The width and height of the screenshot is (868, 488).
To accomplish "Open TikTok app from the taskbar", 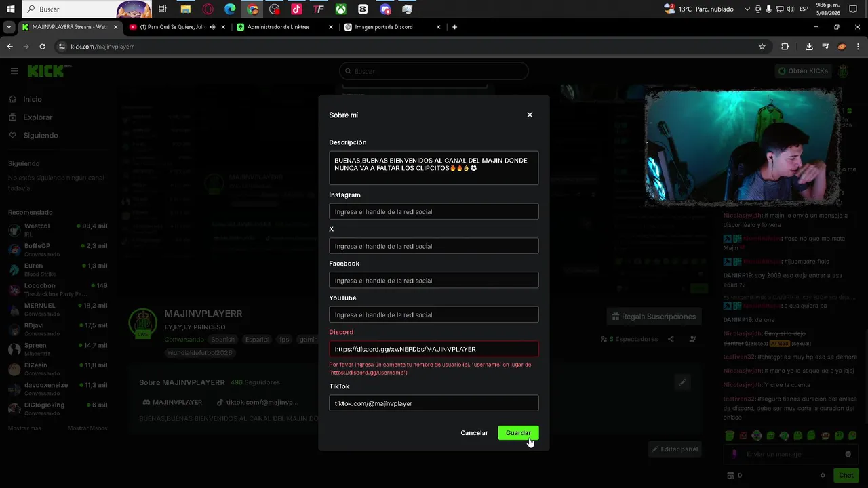I will (x=296, y=9).
